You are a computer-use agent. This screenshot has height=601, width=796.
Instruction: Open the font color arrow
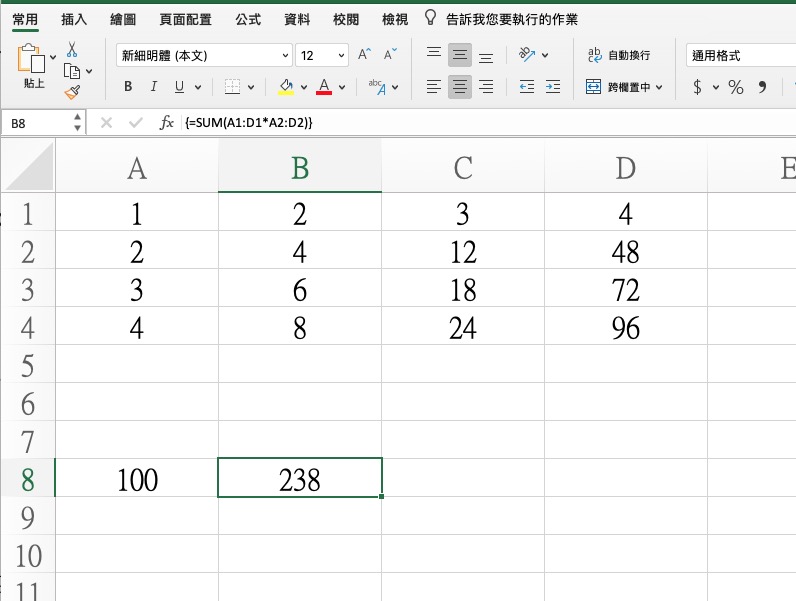click(x=342, y=87)
